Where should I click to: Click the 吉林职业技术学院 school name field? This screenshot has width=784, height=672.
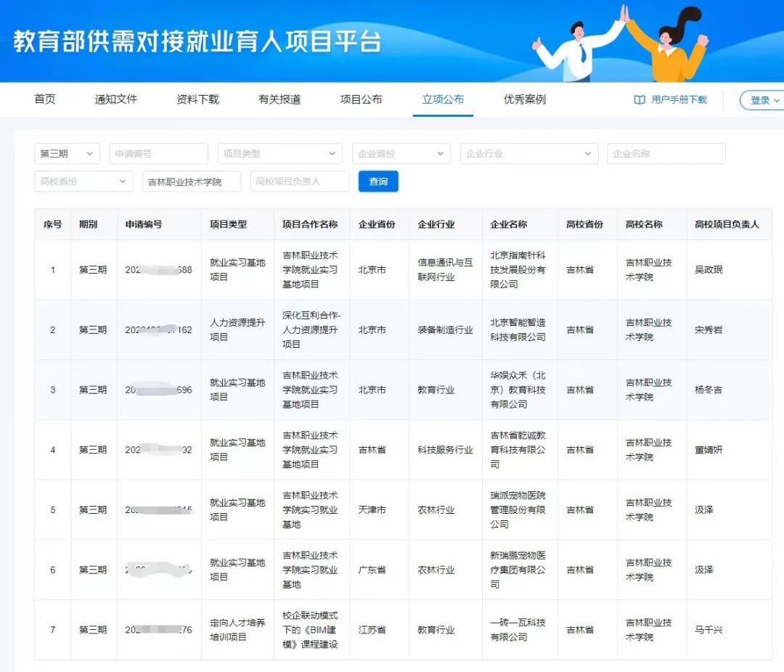point(191,181)
